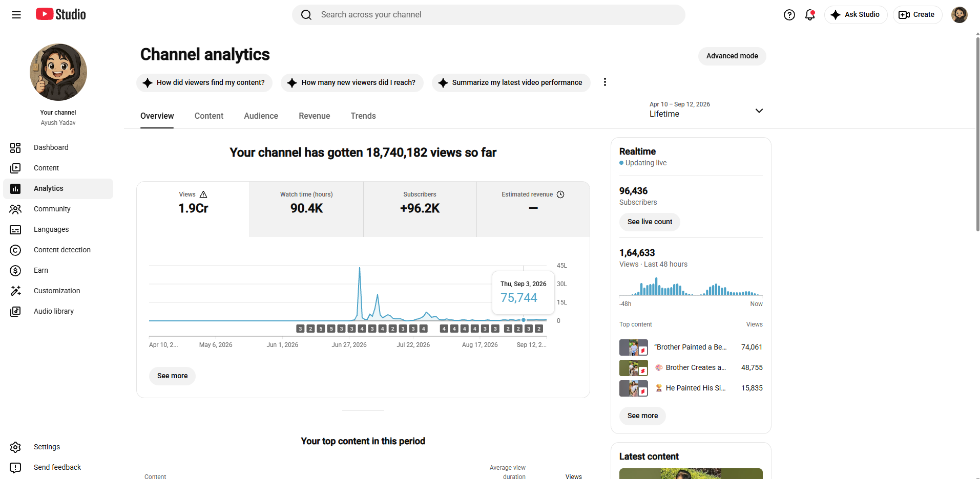
Task: Click the Dashboard sidebar icon
Action: click(x=15, y=148)
